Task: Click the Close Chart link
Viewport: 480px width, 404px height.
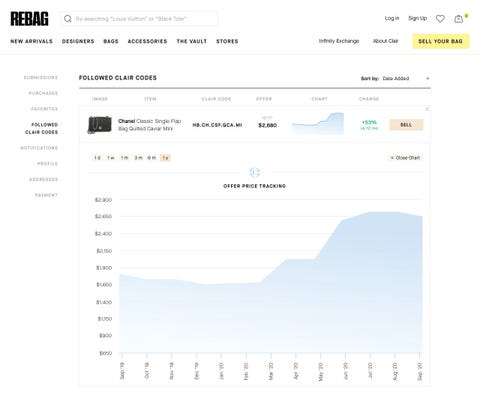Action: tap(405, 158)
